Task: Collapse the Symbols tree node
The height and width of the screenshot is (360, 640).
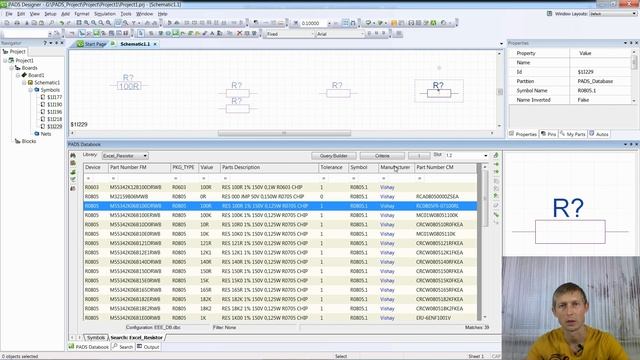Action: coord(31,90)
